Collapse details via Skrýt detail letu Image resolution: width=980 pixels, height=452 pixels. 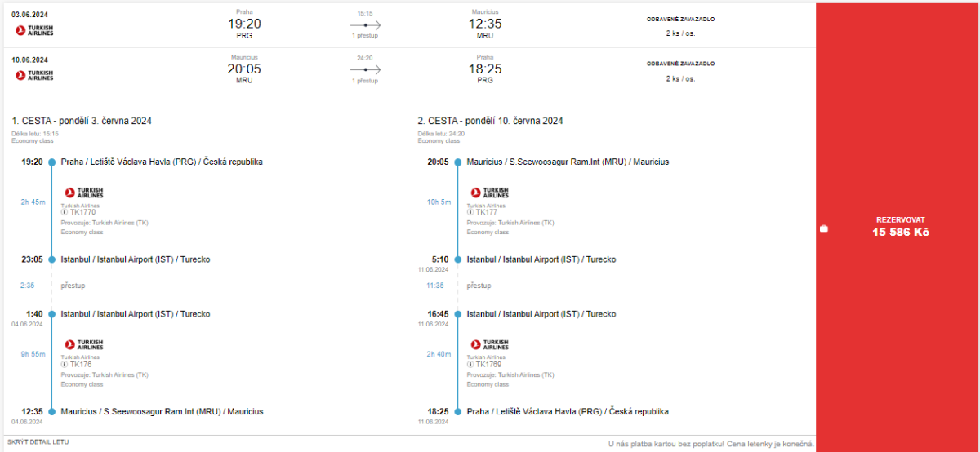(x=38, y=441)
